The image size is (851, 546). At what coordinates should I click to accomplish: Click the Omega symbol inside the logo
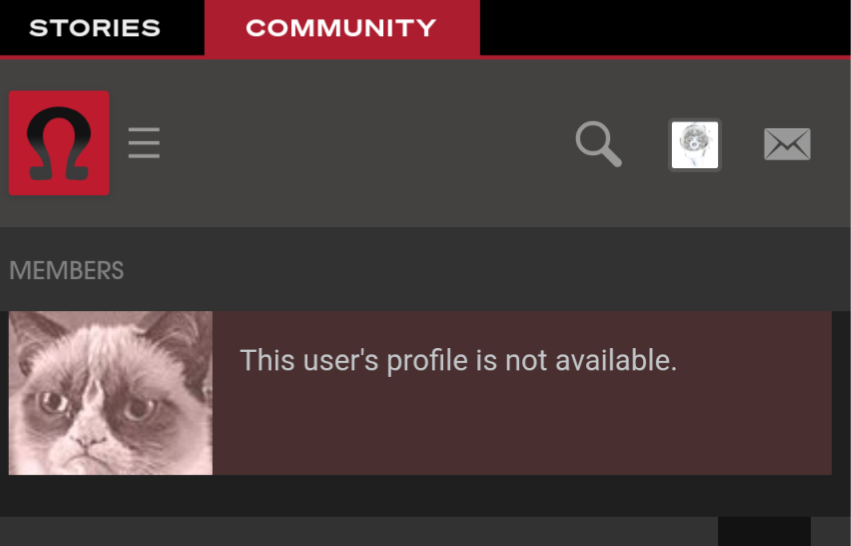(59, 143)
